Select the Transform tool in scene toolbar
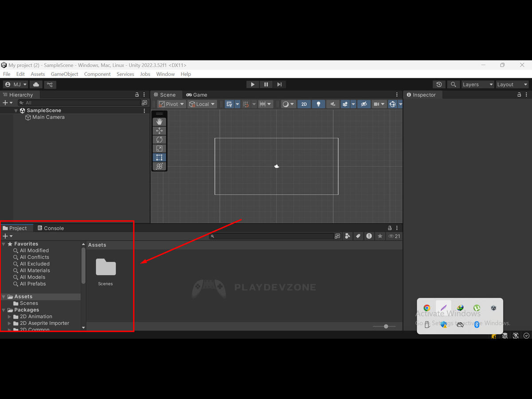 click(159, 166)
